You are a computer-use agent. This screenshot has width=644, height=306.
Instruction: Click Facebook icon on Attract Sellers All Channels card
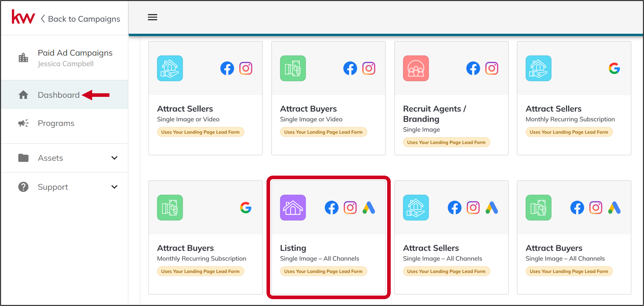tap(454, 207)
